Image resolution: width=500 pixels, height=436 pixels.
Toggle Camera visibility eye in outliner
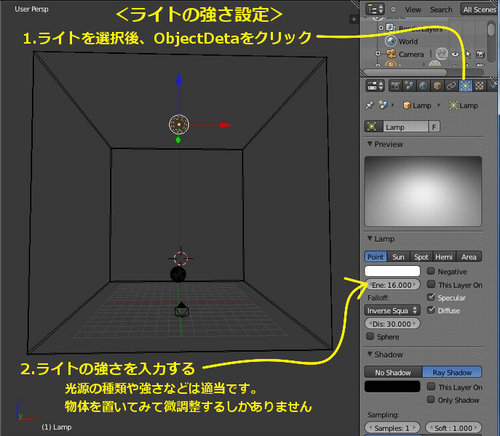(x=455, y=54)
